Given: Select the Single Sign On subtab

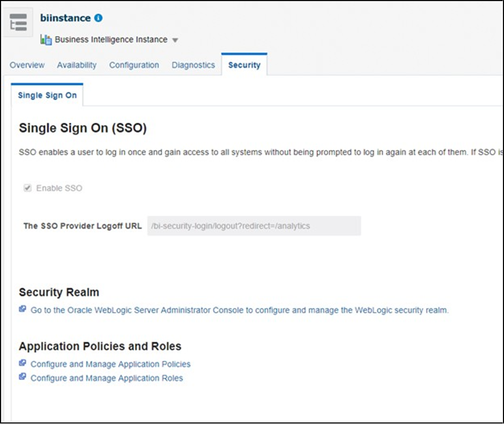Looking at the screenshot, I should (47, 95).
